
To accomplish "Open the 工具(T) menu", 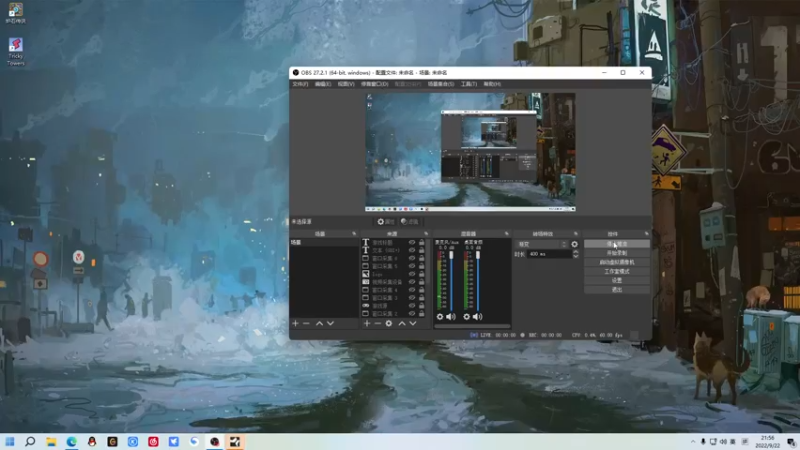I will [468, 84].
